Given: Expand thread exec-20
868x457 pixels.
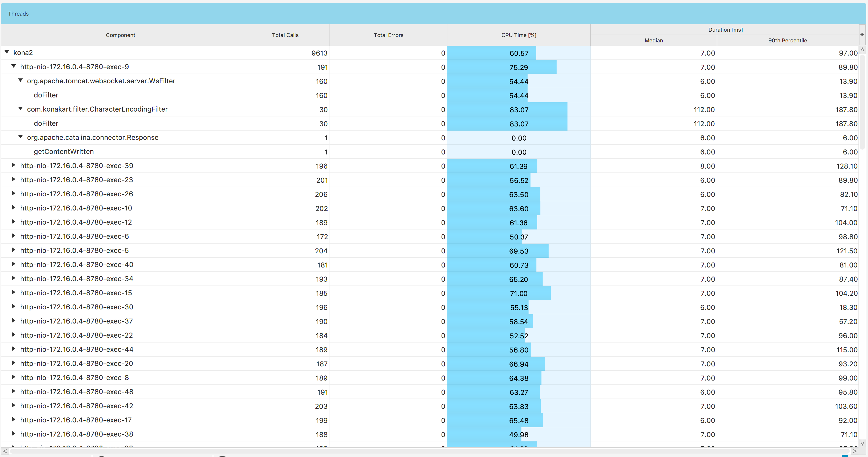Looking at the screenshot, I should 13,363.
